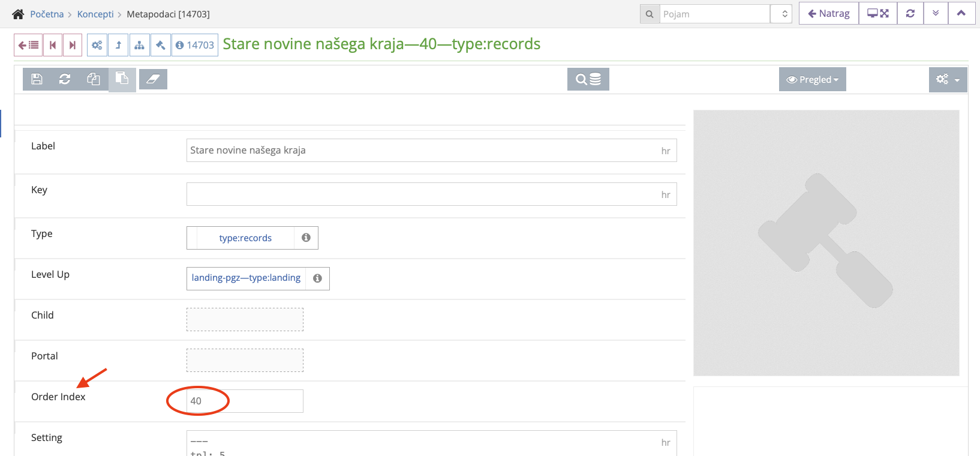Focus the Pojam search input

pyautogui.click(x=715, y=14)
